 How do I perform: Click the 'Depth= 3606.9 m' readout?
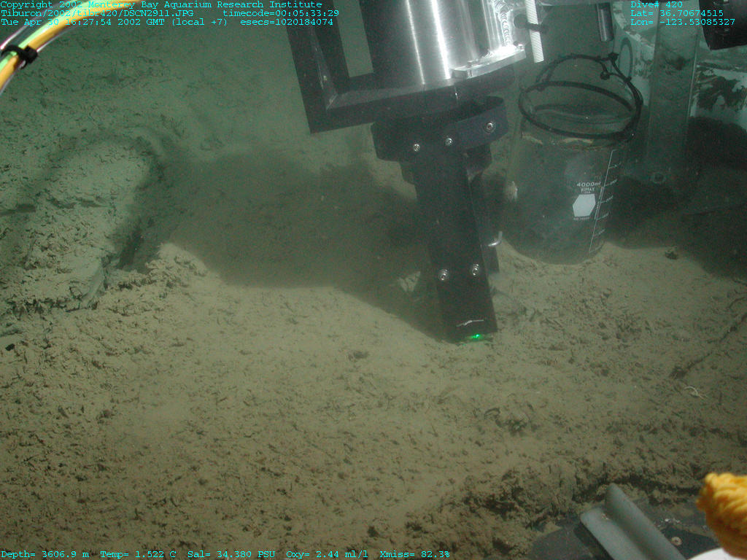pos(45,554)
